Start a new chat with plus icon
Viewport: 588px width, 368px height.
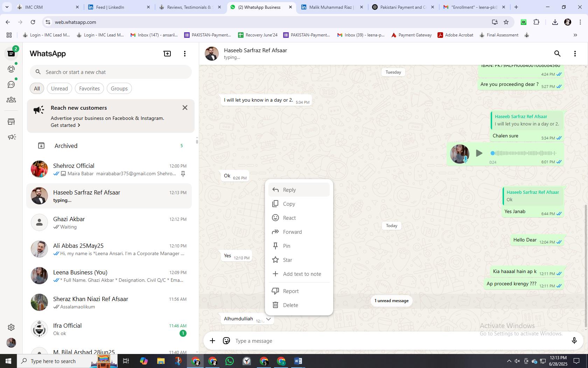[167, 54]
